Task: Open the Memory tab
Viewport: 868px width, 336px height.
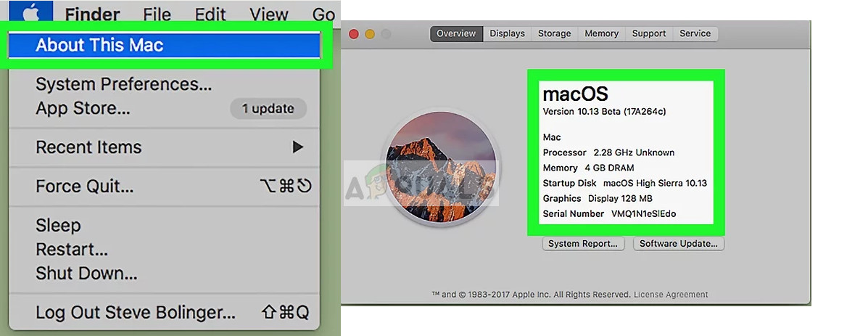Action: point(602,34)
